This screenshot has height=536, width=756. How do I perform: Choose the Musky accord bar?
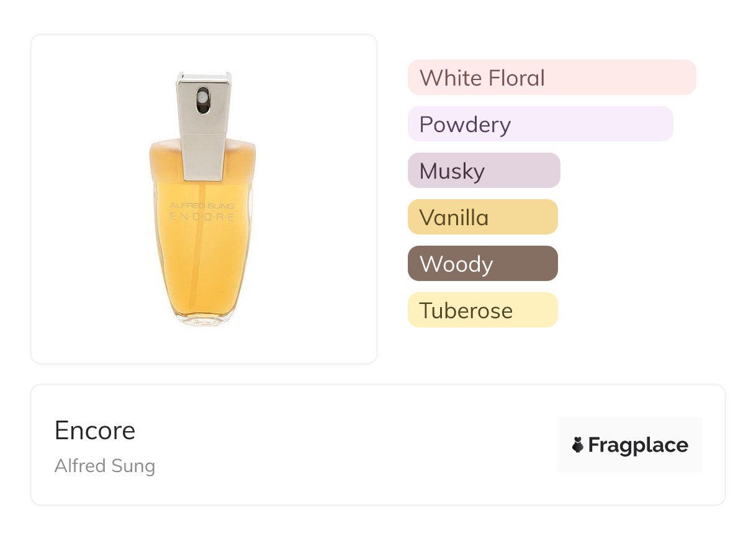coord(484,171)
